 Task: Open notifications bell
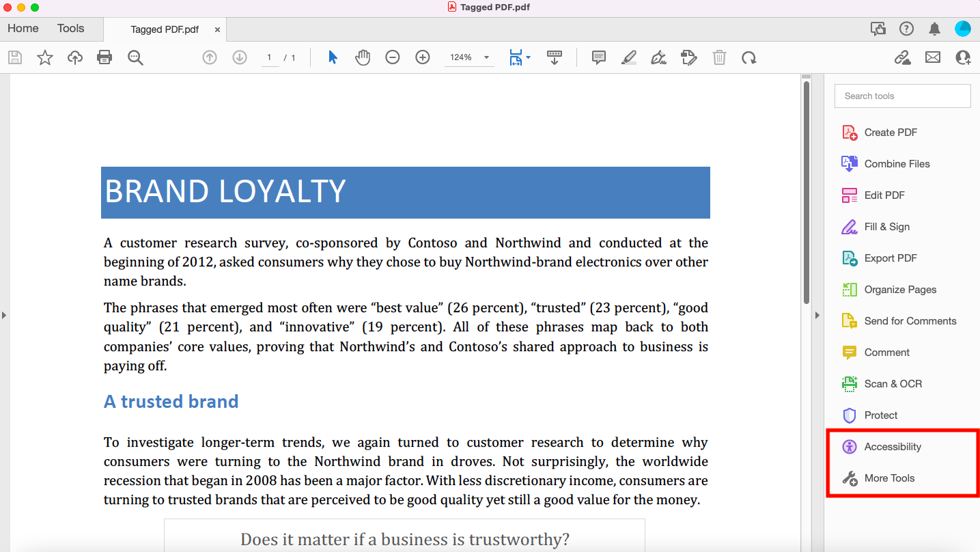(x=934, y=29)
